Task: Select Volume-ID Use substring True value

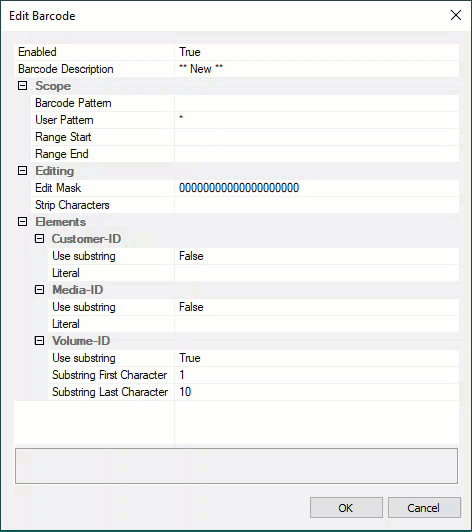Action: [317, 358]
